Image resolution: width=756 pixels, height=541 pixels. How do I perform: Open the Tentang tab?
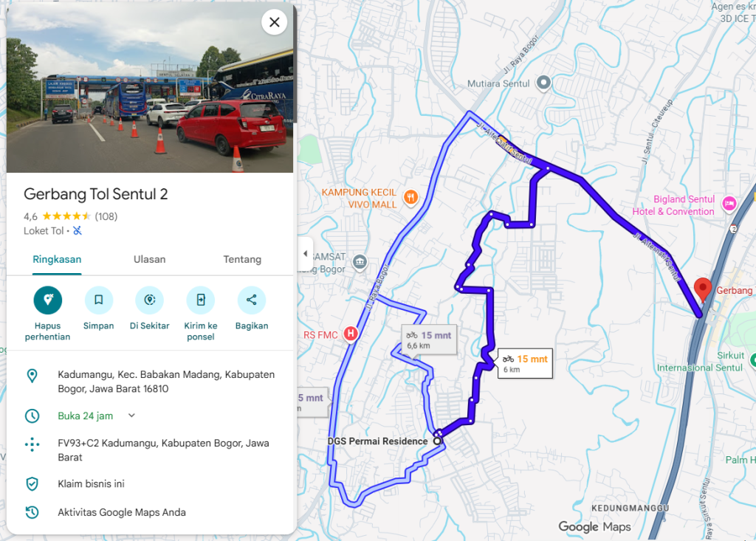tap(242, 259)
